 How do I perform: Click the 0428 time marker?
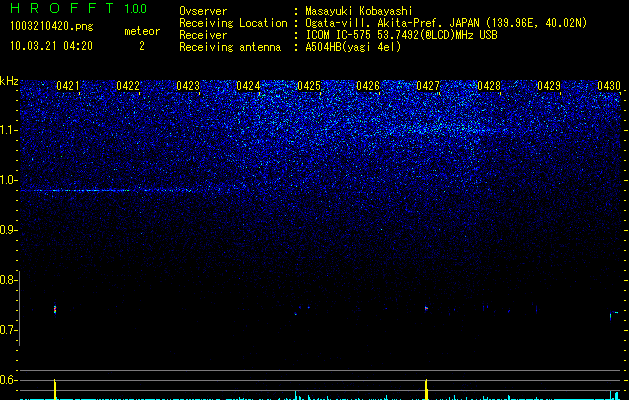coord(489,86)
